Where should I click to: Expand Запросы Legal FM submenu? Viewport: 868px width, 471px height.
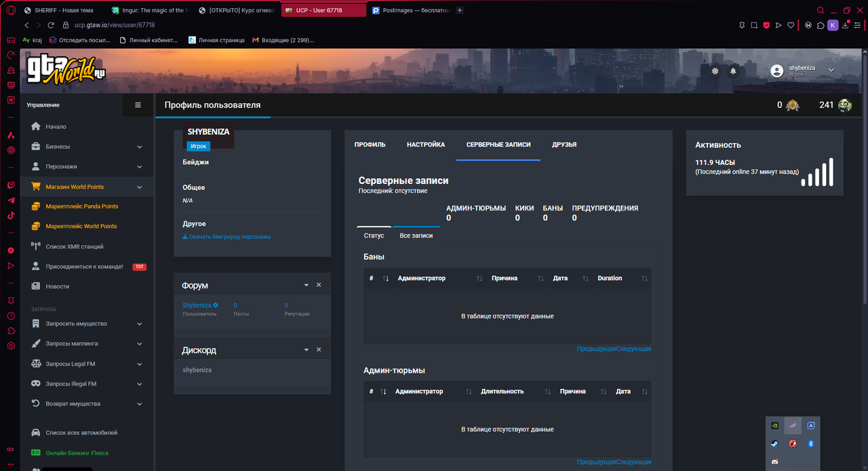tap(87, 364)
